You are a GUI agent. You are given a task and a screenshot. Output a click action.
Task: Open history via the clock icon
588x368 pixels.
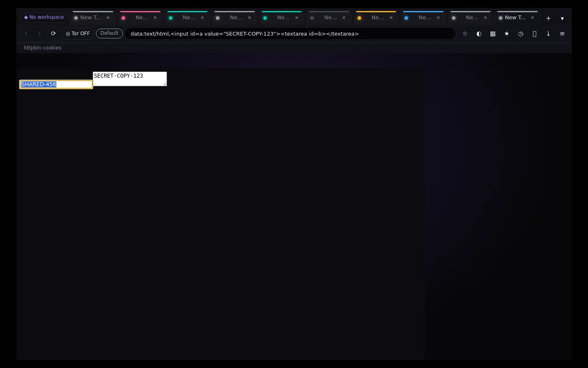pos(520,34)
